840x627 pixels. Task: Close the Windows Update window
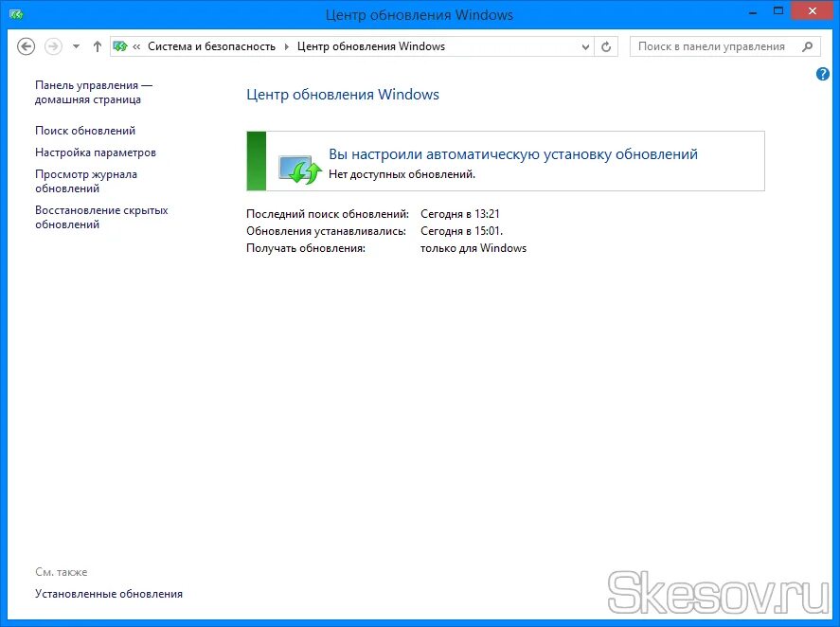(813, 10)
